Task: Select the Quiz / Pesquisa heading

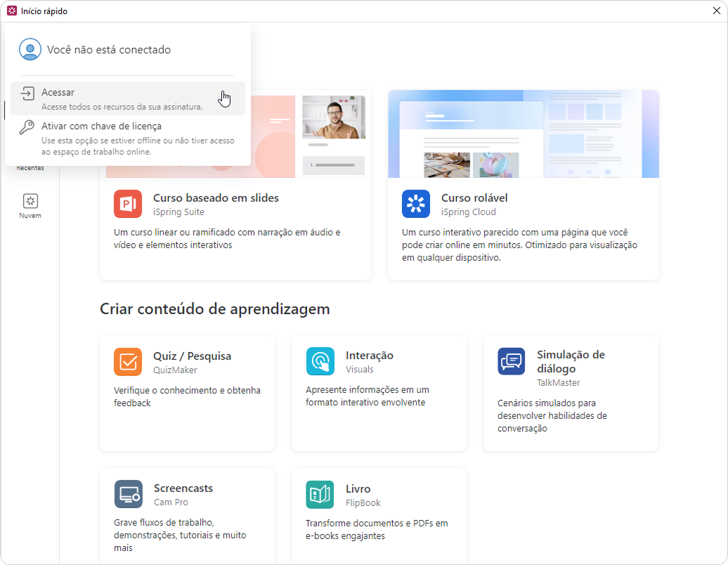Action: (192, 356)
